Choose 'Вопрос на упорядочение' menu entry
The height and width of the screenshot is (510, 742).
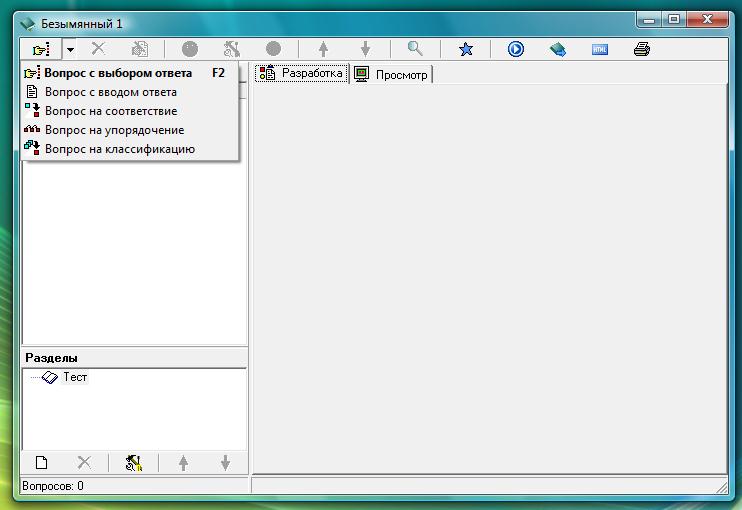[x=130, y=130]
